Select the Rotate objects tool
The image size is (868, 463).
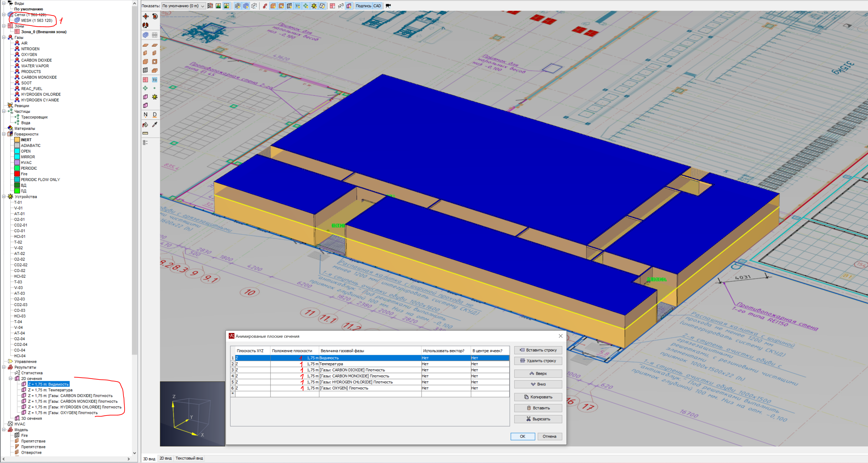(155, 16)
